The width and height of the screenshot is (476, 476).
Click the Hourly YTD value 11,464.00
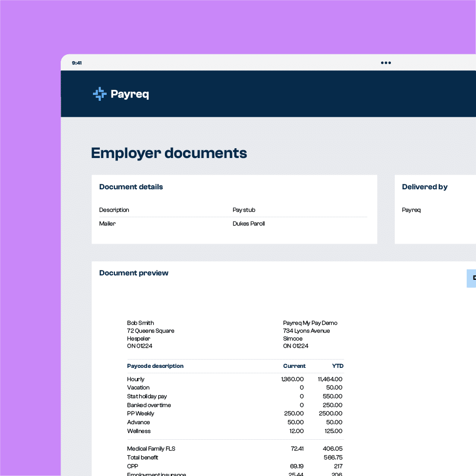(x=330, y=379)
